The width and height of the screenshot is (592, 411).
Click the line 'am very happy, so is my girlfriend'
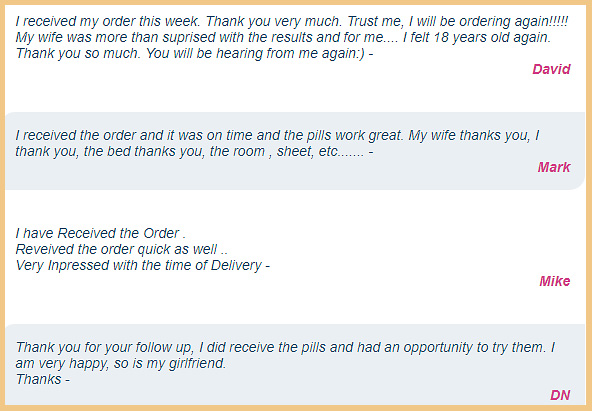pyautogui.click(x=121, y=363)
